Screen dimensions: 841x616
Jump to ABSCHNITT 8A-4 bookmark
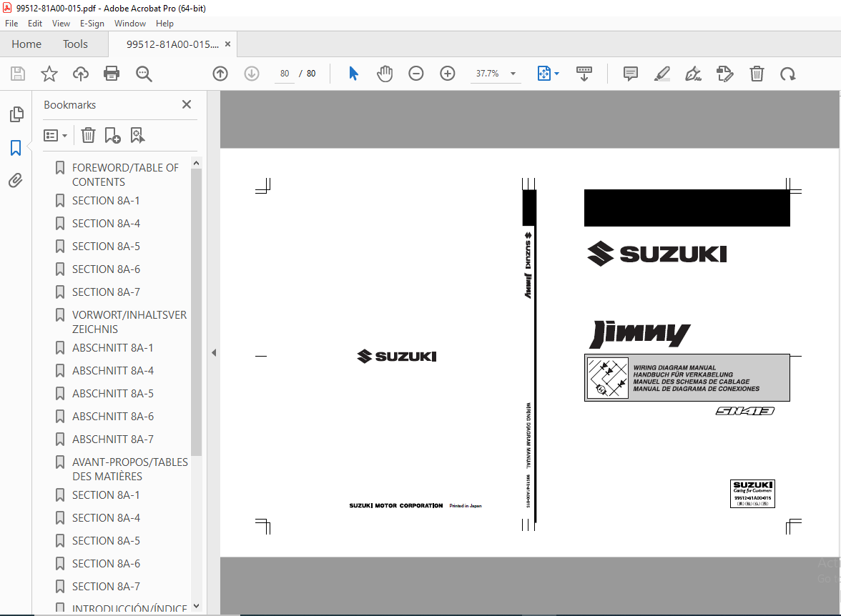[x=113, y=371]
